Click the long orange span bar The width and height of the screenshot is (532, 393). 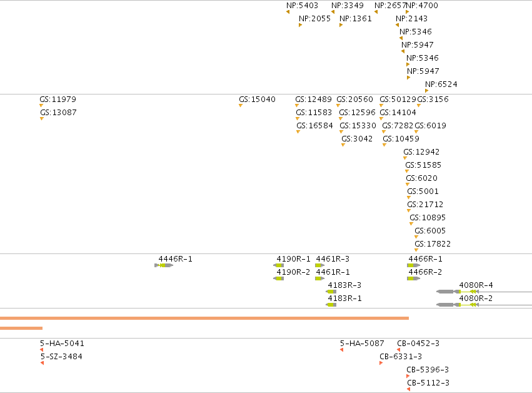tap(204, 319)
